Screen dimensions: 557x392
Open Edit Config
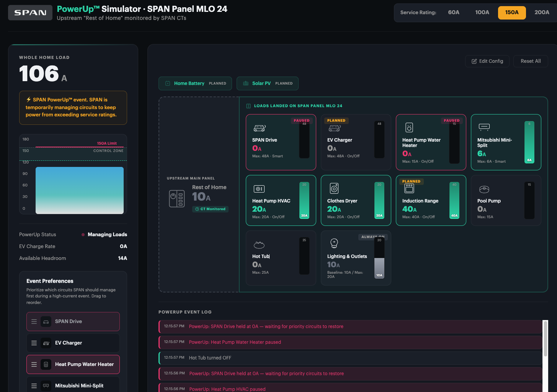tap(487, 61)
